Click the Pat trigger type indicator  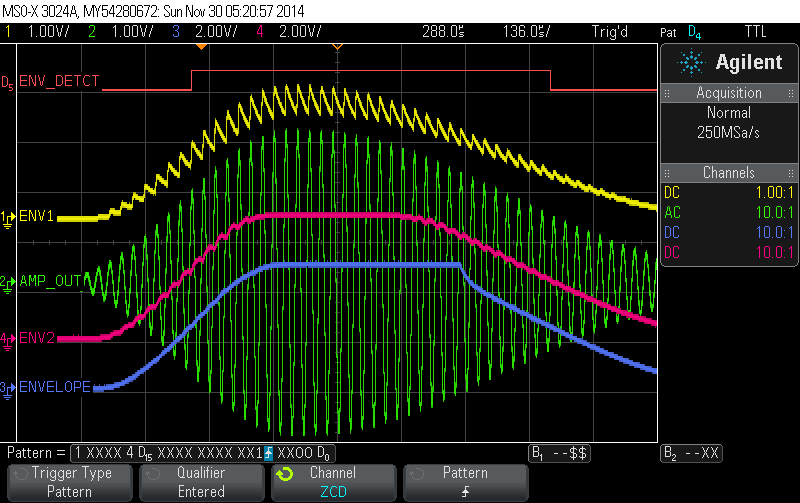pyautogui.click(x=668, y=33)
